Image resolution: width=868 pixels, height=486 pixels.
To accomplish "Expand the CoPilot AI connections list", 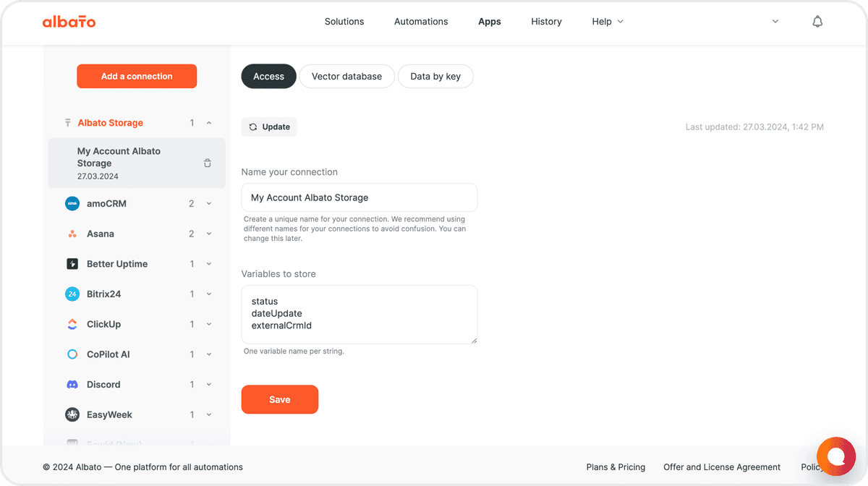I will pos(209,354).
